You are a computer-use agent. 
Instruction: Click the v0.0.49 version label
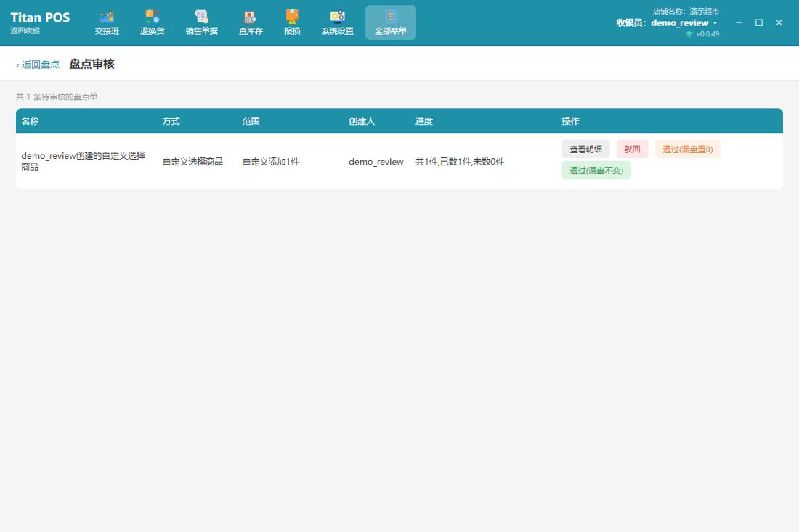pyautogui.click(x=707, y=34)
